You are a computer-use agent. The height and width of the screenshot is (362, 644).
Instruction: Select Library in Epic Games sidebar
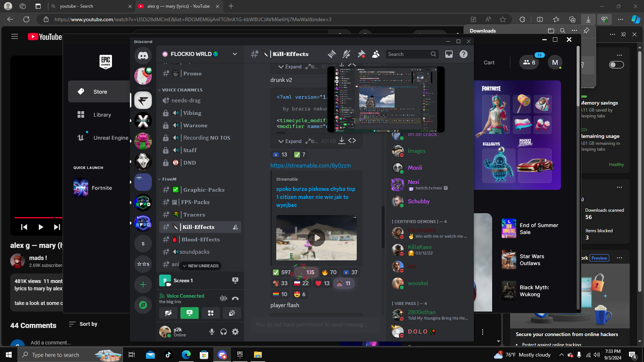pos(99,115)
